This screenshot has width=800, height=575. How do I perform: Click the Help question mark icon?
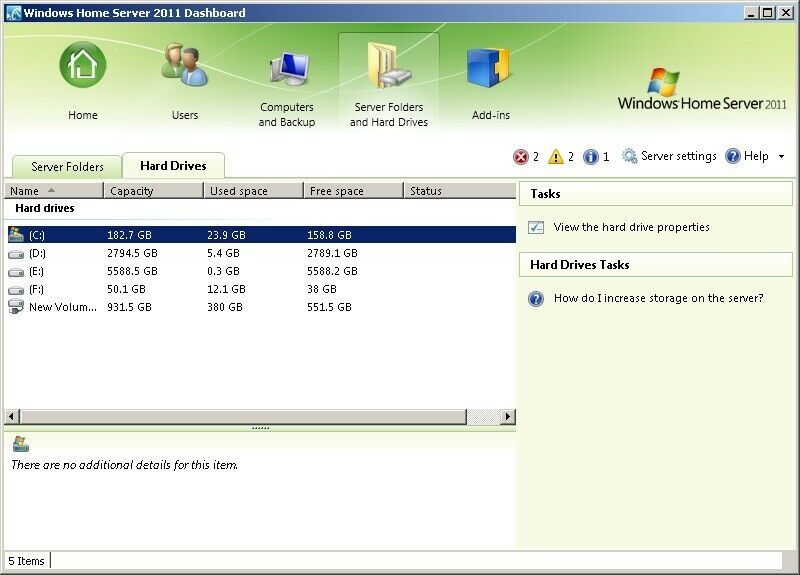point(733,156)
